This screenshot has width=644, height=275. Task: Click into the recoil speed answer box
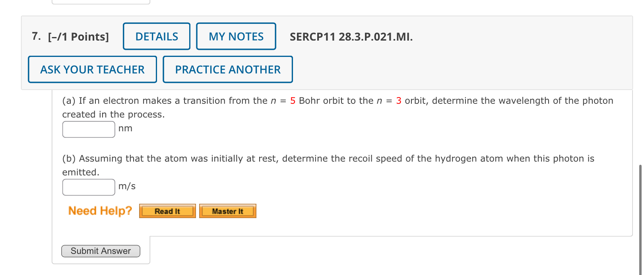88,187
